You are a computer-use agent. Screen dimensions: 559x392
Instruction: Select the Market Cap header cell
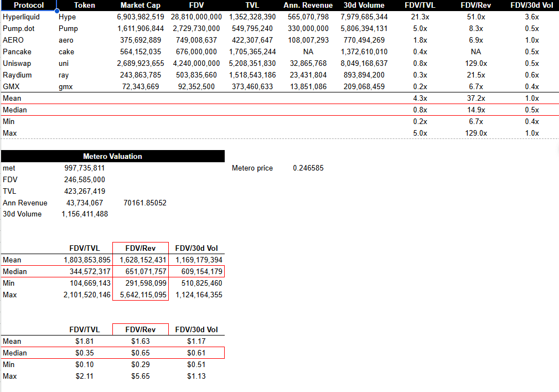pos(141,6)
